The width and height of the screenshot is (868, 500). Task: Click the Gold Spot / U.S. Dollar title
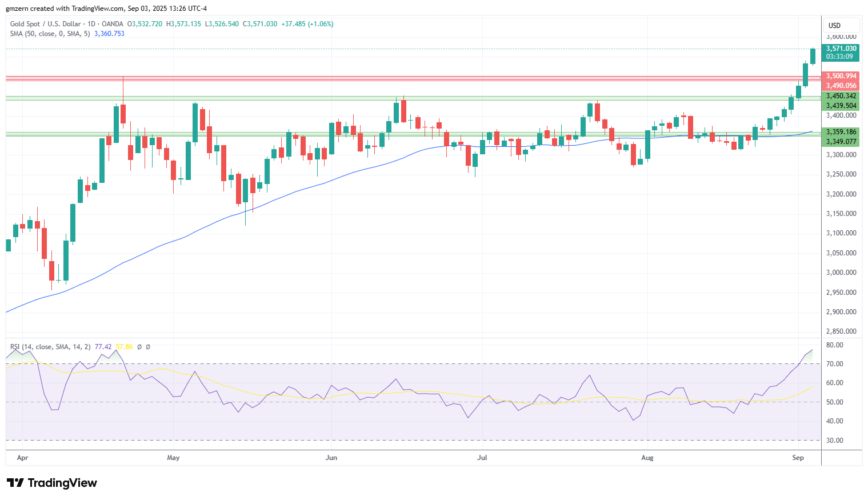pyautogui.click(x=47, y=24)
